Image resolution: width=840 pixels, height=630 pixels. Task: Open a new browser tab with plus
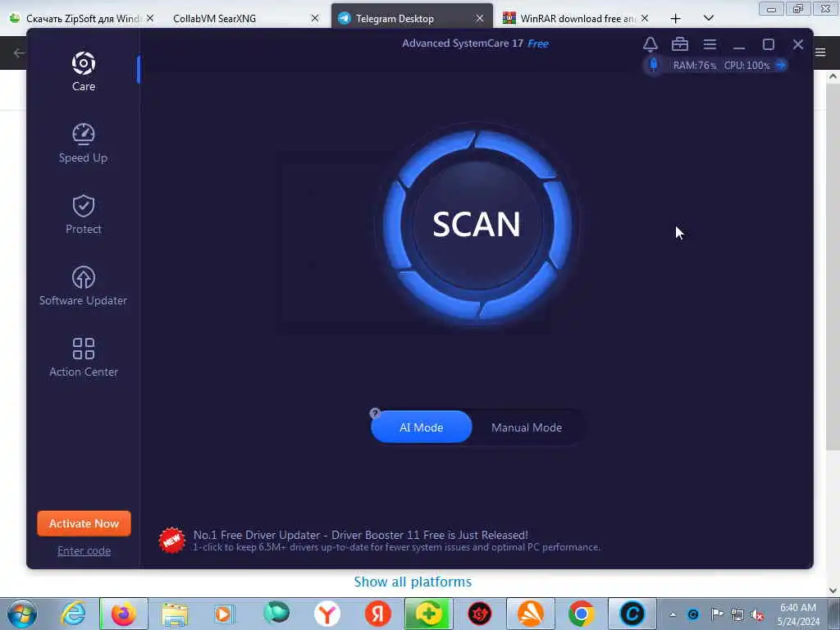[x=676, y=19]
